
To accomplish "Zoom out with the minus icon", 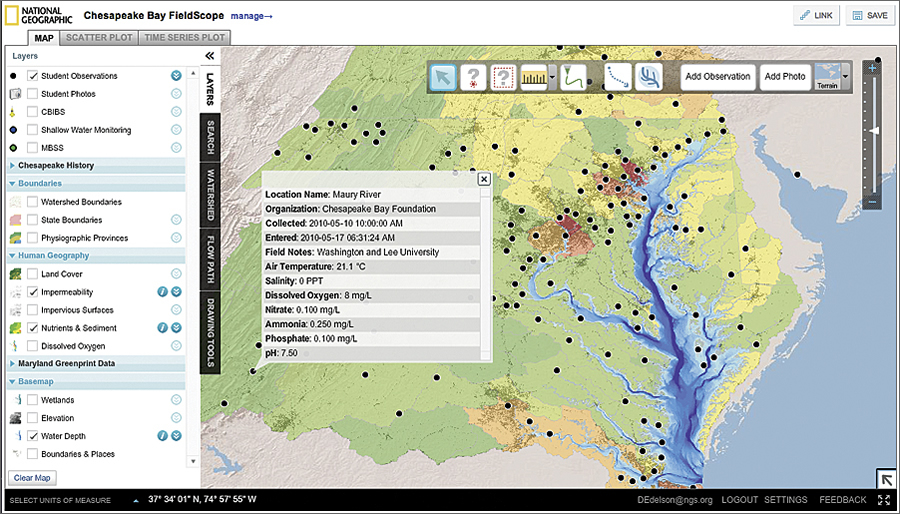I will click(872, 202).
